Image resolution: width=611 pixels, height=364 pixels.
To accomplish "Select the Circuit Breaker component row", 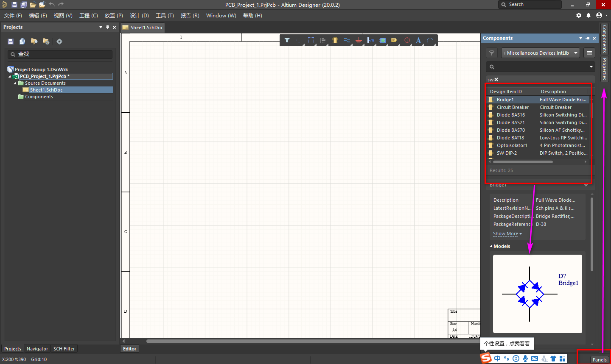I will (x=538, y=107).
